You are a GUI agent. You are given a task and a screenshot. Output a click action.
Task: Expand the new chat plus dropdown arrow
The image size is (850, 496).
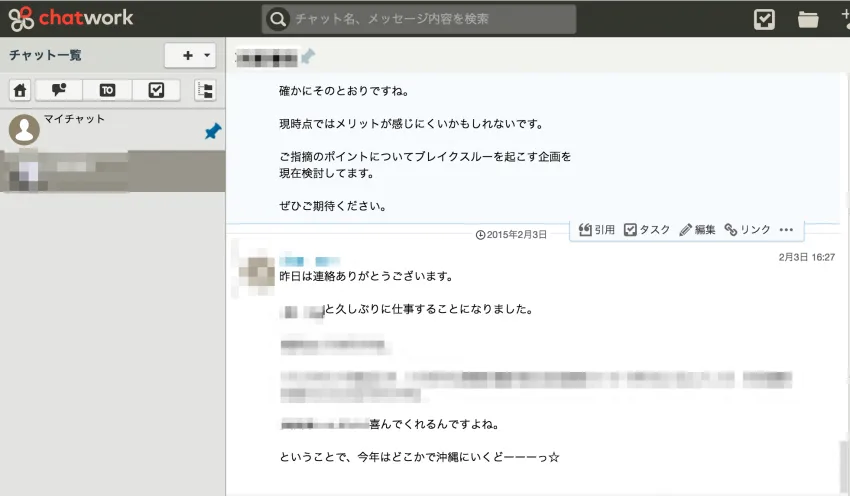click(x=207, y=55)
